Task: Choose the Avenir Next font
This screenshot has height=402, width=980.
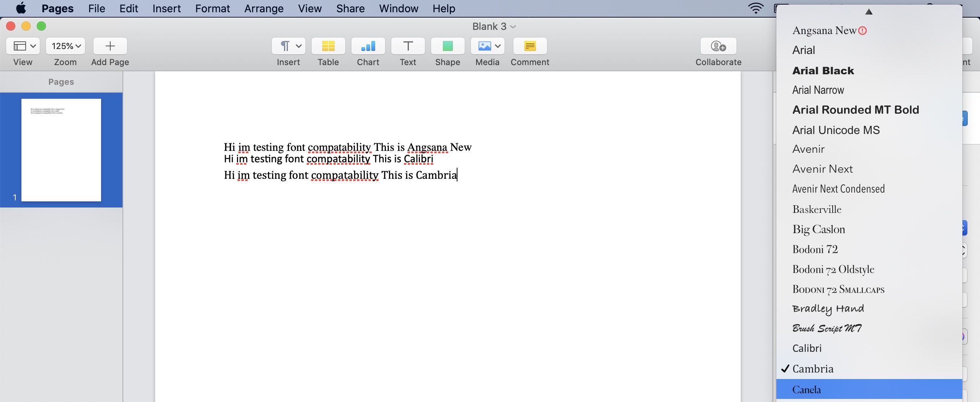Action: point(869,169)
